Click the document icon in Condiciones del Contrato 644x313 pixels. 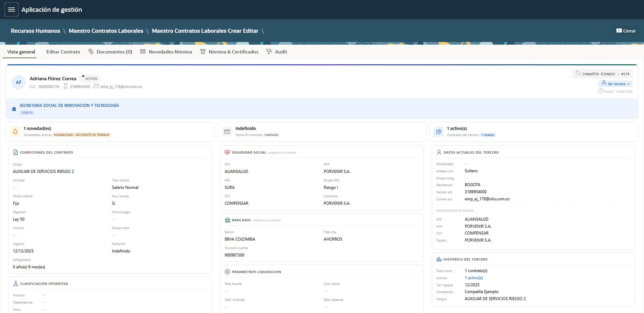pyautogui.click(x=16, y=152)
